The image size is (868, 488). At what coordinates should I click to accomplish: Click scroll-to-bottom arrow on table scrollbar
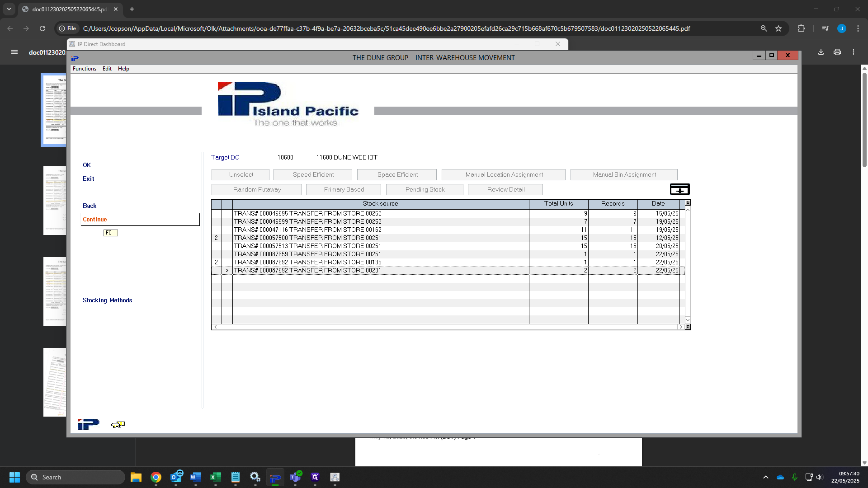pos(688,327)
